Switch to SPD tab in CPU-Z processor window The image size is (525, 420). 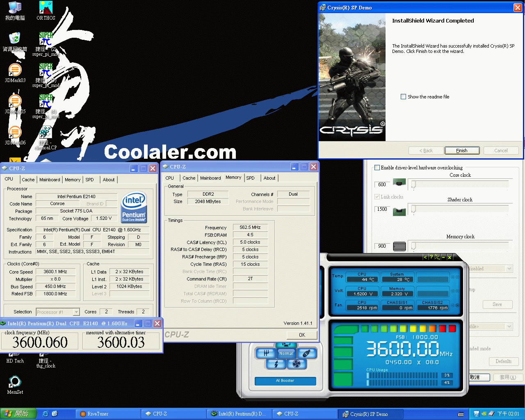click(x=90, y=180)
